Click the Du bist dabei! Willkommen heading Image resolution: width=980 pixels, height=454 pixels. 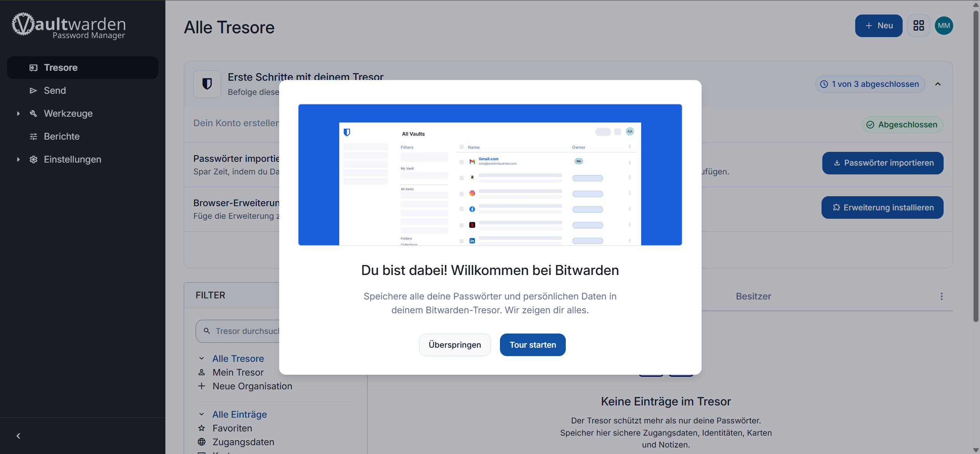point(490,270)
